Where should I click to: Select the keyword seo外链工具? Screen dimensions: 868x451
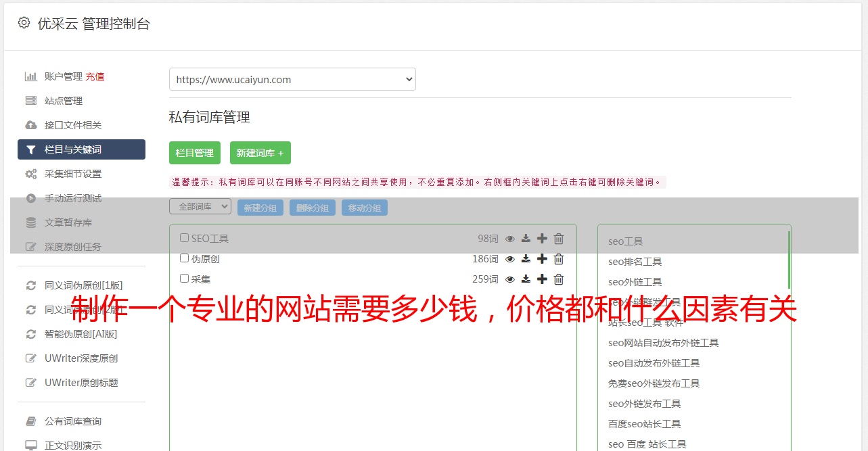pyautogui.click(x=635, y=282)
